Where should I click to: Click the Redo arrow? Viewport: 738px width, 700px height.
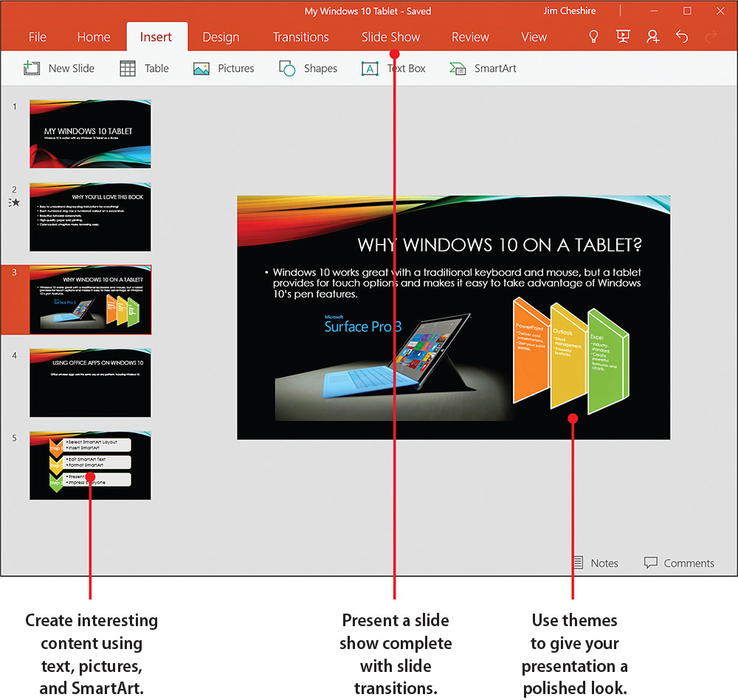(711, 36)
